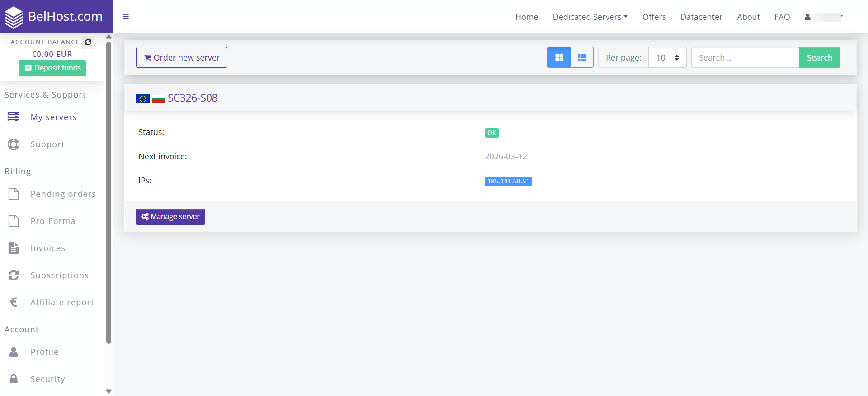
Task: Click the My servers sidebar icon
Action: (14, 117)
